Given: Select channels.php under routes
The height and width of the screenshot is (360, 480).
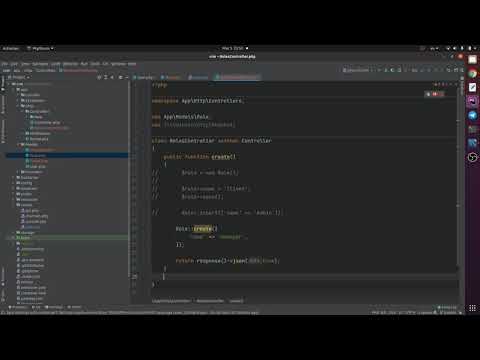Looking at the screenshot, I should click(x=35, y=216).
